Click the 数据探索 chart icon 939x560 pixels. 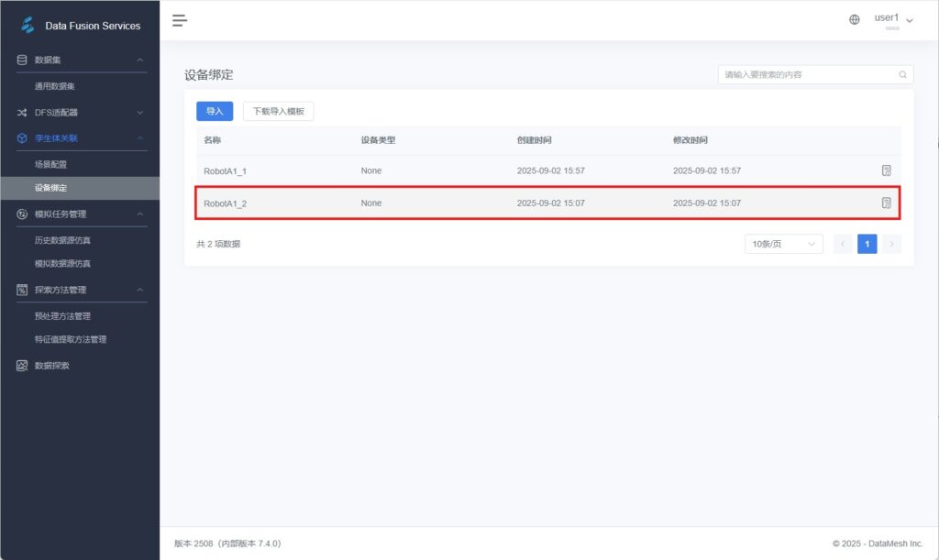pyautogui.click(x=22, y=366)
